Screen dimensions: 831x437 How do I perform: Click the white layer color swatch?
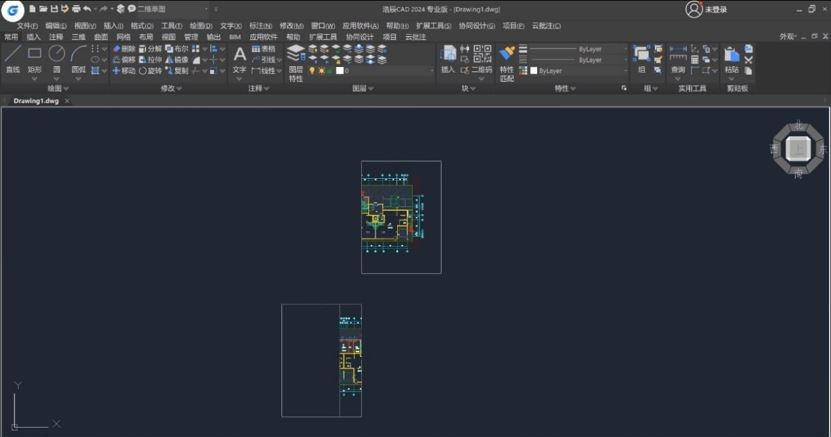pos(340,70)
